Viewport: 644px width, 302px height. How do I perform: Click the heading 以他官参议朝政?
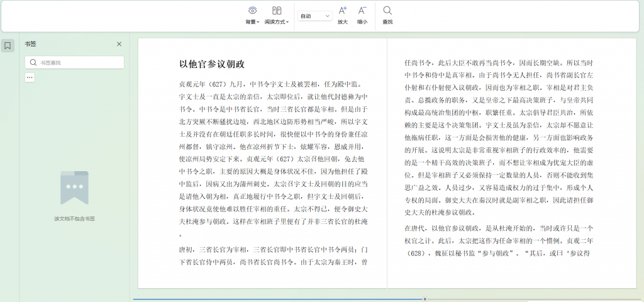(x=212, y=64)
